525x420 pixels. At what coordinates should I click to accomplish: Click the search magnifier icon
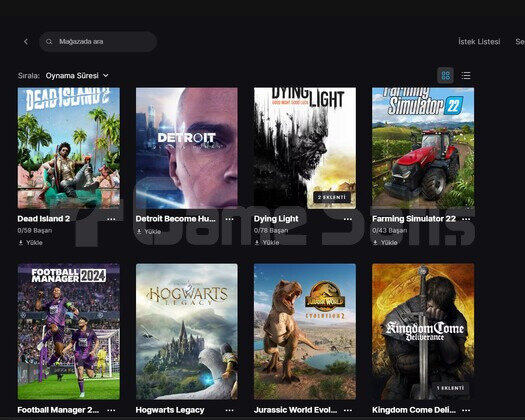point(49,42)
